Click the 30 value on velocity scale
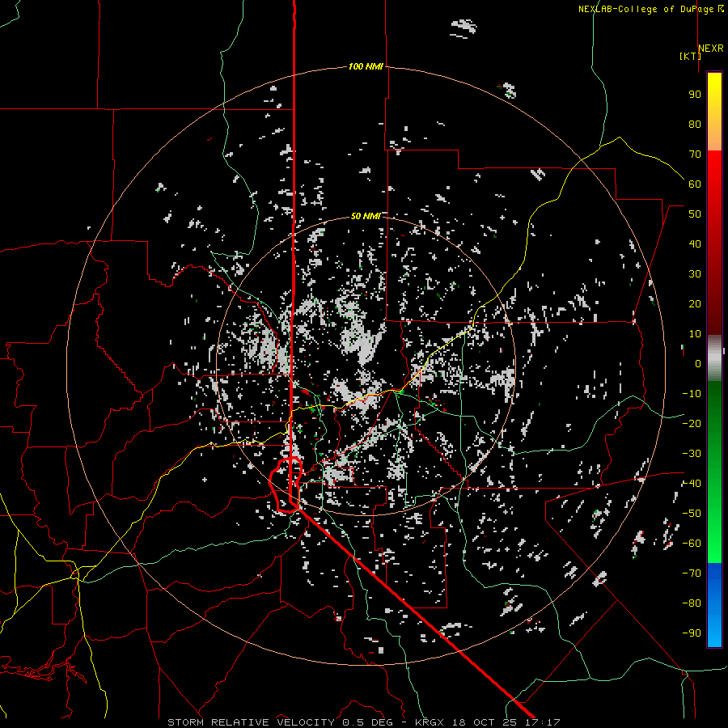Image resolution: width=728 pixels, height=728 pixels. pyautogui.click(x=695, y=274)
